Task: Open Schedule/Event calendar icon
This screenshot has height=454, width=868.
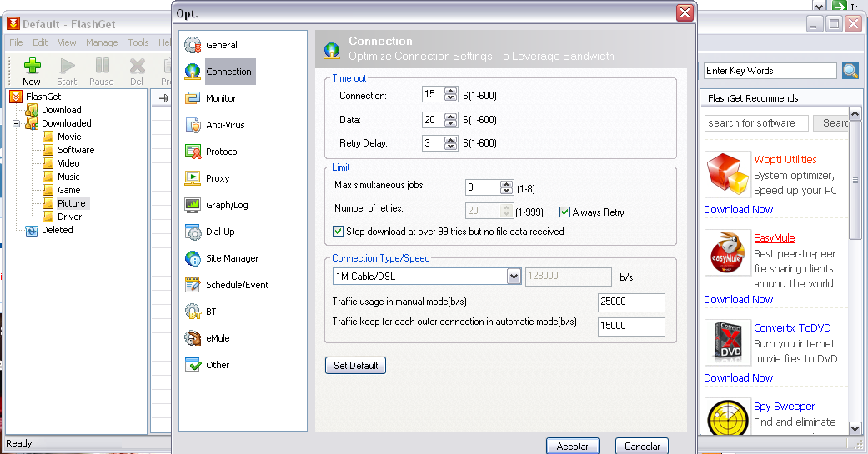Action: point(193,285)
